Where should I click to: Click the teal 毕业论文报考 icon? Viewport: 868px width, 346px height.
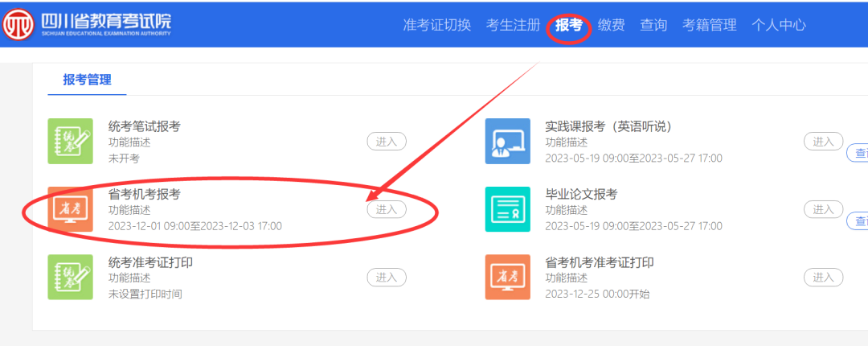[x=508, y=209]
